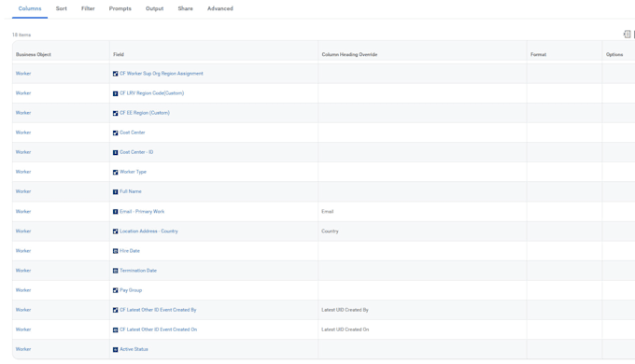Click icon beside Cost Center - ID
The width and height of the screenshot is (635, 364).
116,153
